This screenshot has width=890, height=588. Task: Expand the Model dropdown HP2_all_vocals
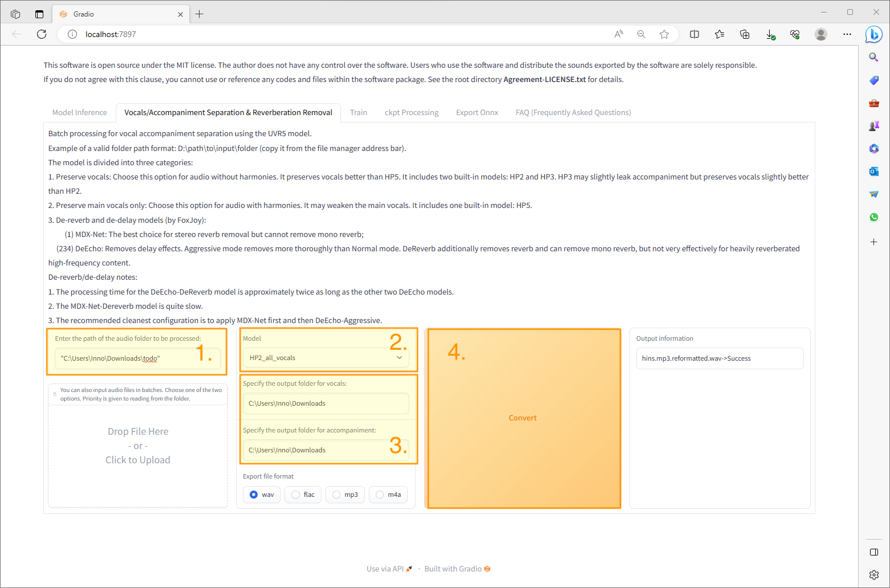[326, 358]
